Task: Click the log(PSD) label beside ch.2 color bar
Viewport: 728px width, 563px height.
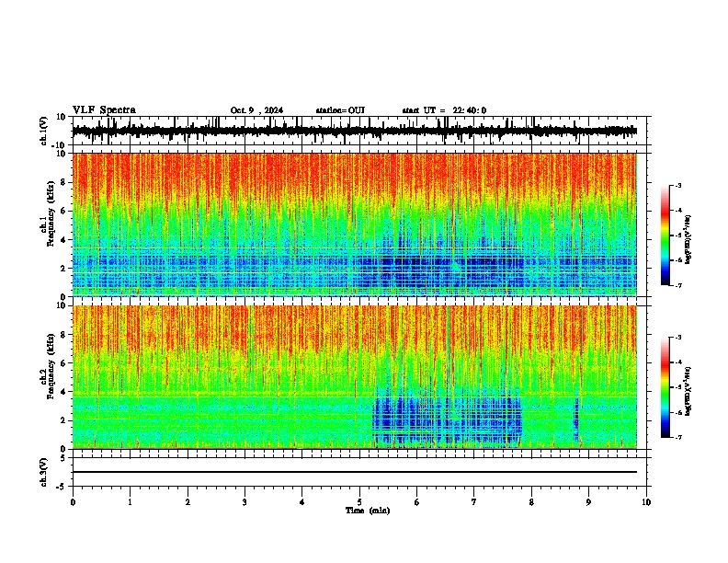Action: (x=688, y=391)
